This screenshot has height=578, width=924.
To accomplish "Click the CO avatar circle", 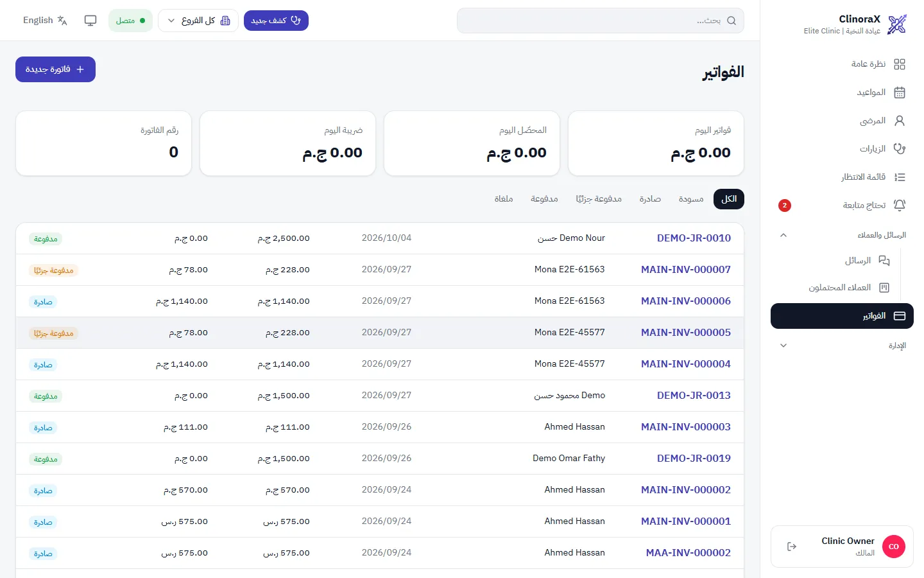I will [894, 547].
